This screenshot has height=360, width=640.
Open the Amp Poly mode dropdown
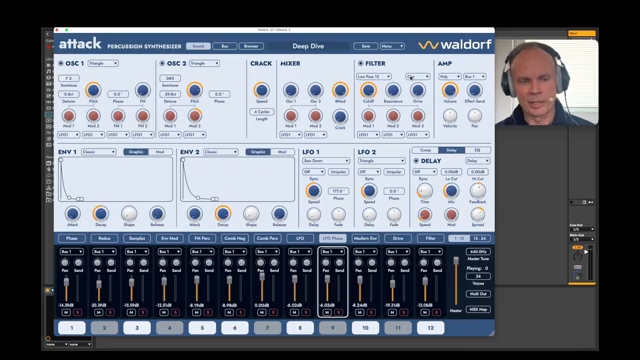(450, 76)
